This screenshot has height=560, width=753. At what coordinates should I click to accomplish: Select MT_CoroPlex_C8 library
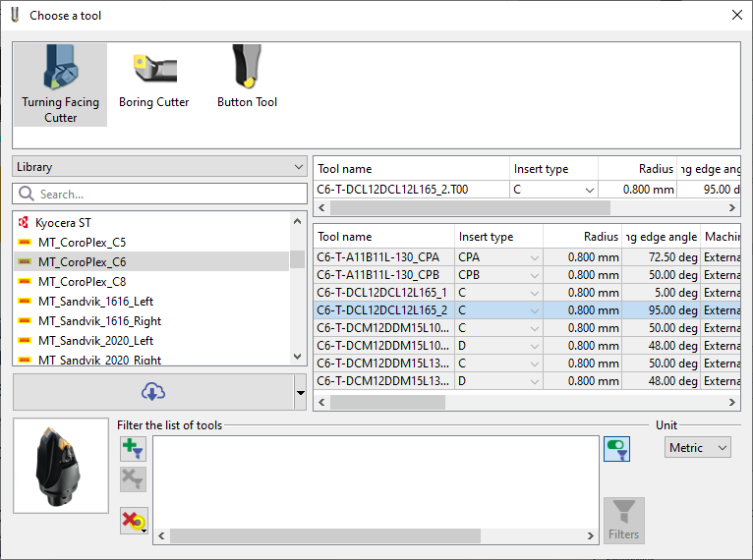pos(81,282)
